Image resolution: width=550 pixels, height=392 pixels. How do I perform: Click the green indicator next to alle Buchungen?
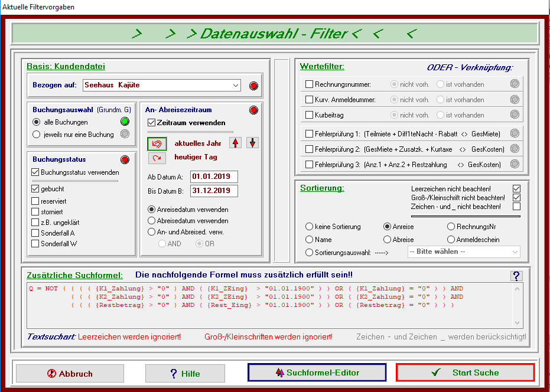pyautogui.click(x=125, y=122)
